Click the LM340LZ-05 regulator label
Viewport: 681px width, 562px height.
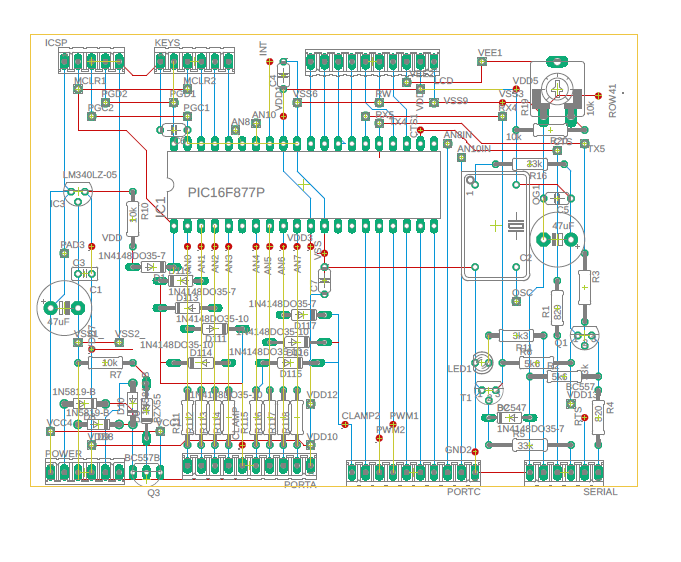point(90,175)
